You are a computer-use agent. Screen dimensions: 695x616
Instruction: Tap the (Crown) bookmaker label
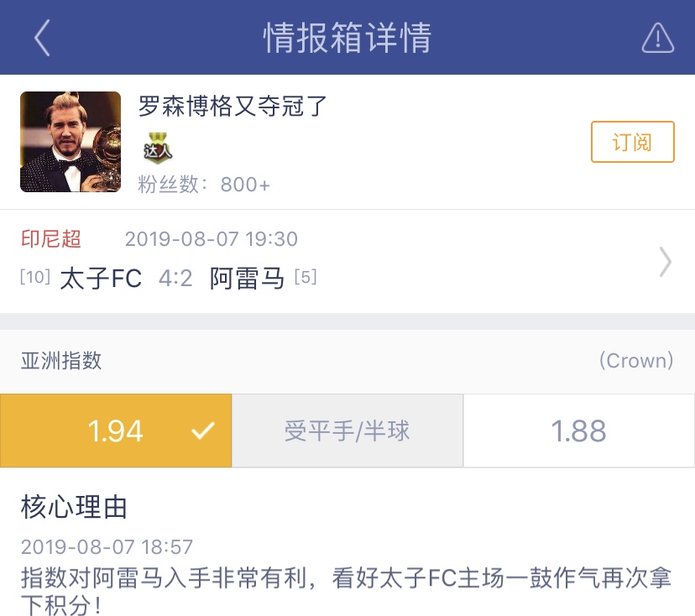[636, 360]
